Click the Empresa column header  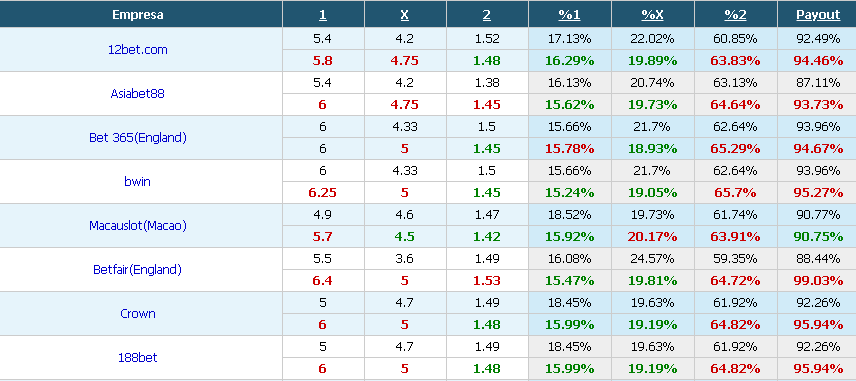[x=138, y=15]
